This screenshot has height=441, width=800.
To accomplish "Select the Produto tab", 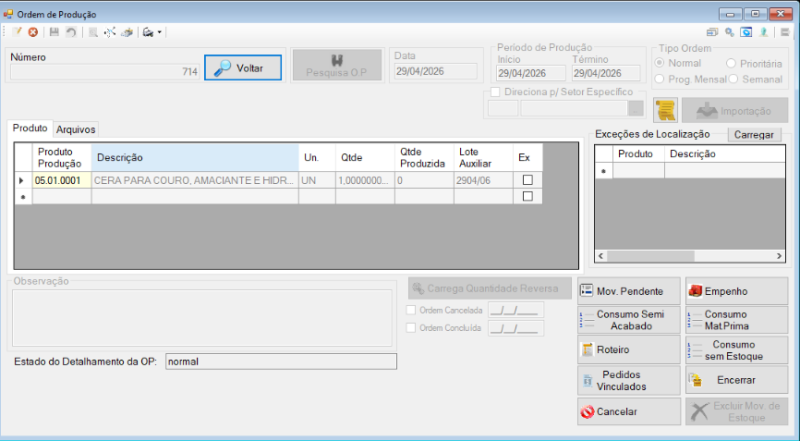I will pos(30,128).
